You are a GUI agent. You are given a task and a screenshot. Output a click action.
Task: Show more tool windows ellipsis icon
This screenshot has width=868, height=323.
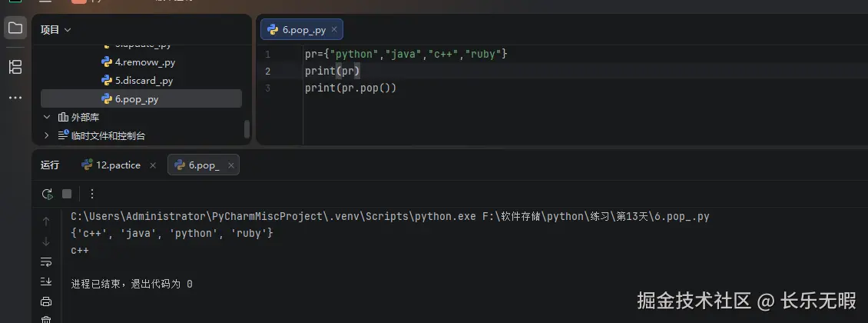click(x=15, y=98)
